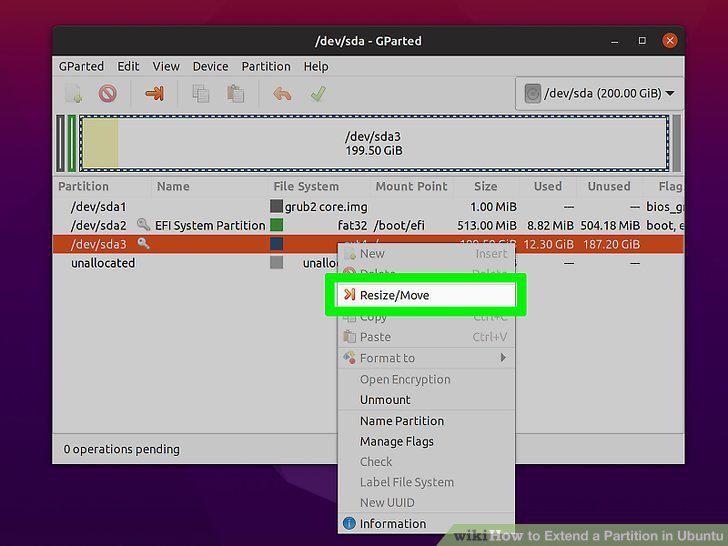The height and width of the screenshot is (546, 728).
Task: Click the Mount Point column header
Action: 411,186
